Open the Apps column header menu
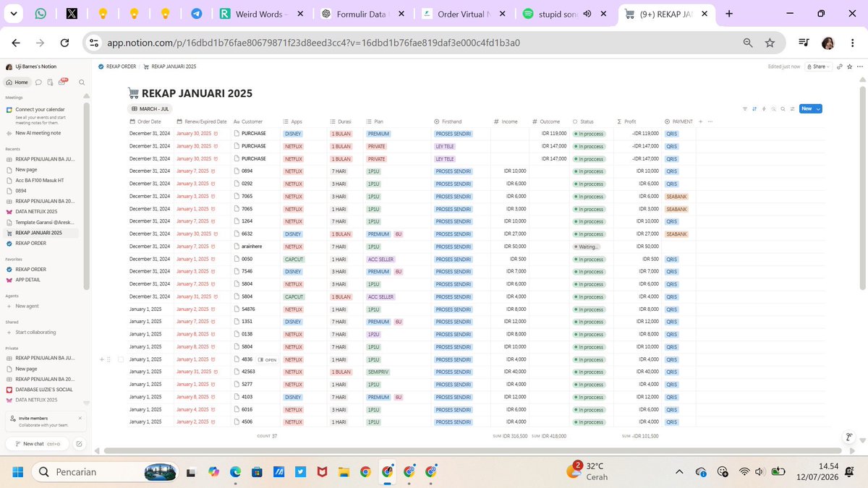The image size is (868, 488). coord(293,121)
